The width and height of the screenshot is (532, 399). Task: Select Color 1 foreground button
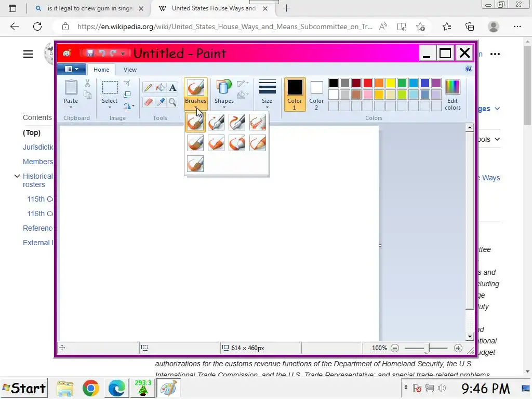click(295, 95)
